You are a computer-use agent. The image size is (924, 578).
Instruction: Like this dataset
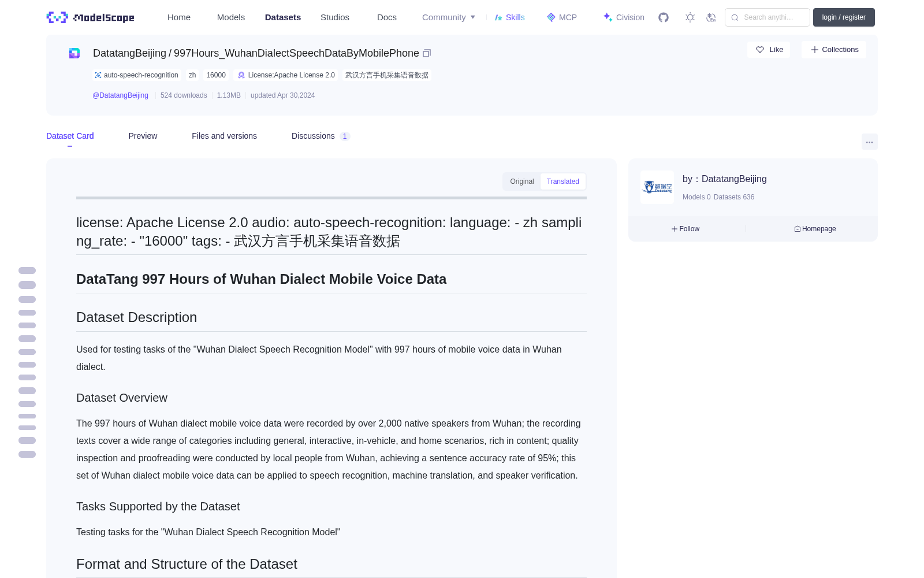(769, 50)
